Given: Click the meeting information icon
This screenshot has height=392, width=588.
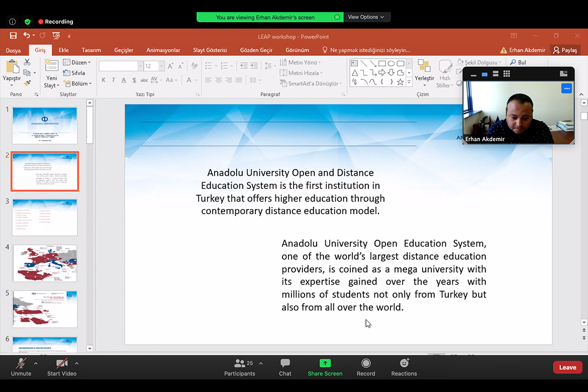Looking at the screenshot, I should point(13,22).
